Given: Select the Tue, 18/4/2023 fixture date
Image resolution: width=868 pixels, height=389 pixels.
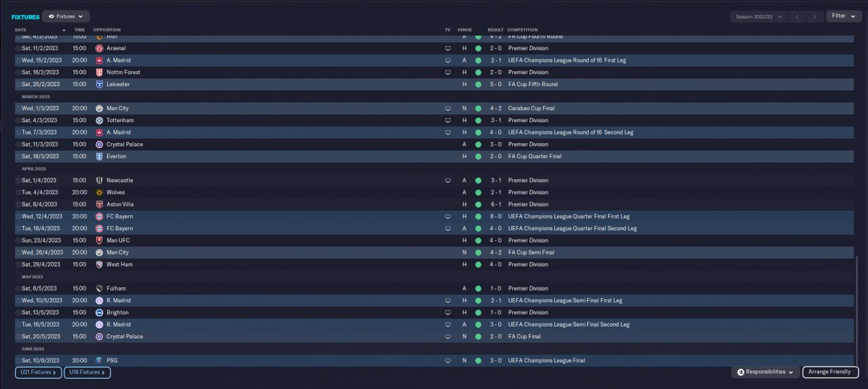Looking at the screenshot, I should tap(41, 228).
